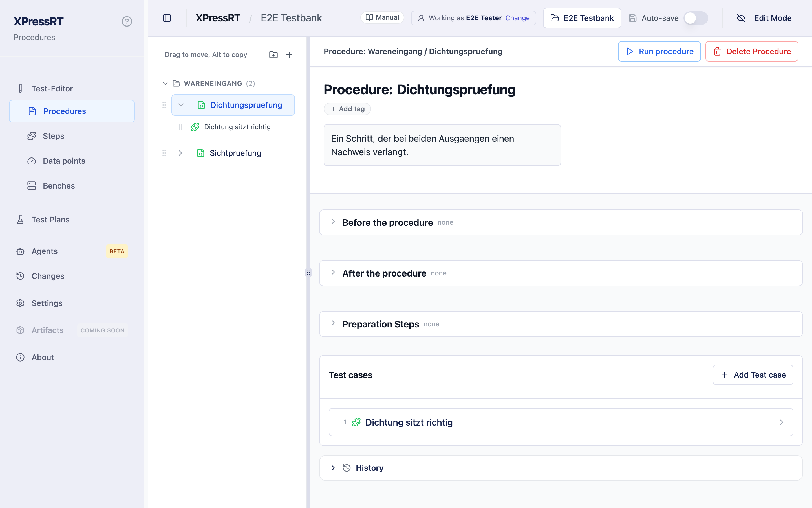Screen dimensions: 812x508
Task: Open Test Plans in sidebar
Action: pyautogui.click(x=72, y=220)
